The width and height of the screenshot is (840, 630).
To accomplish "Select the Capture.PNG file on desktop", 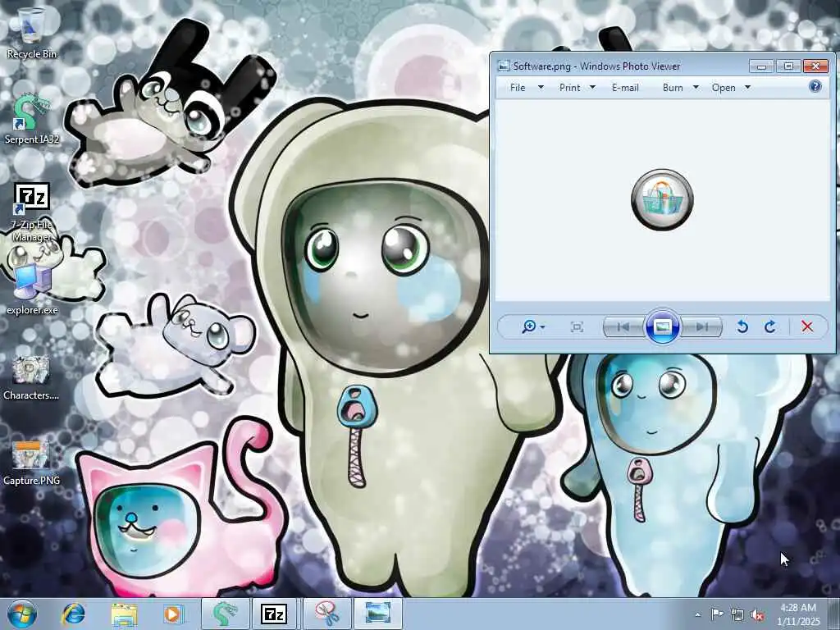I will click(x=31, y=463).
